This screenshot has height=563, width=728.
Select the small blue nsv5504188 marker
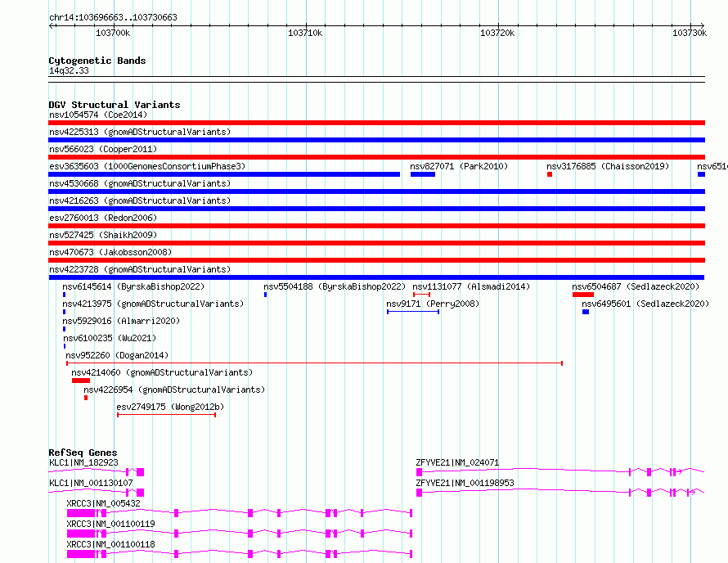tap(266, 295)
